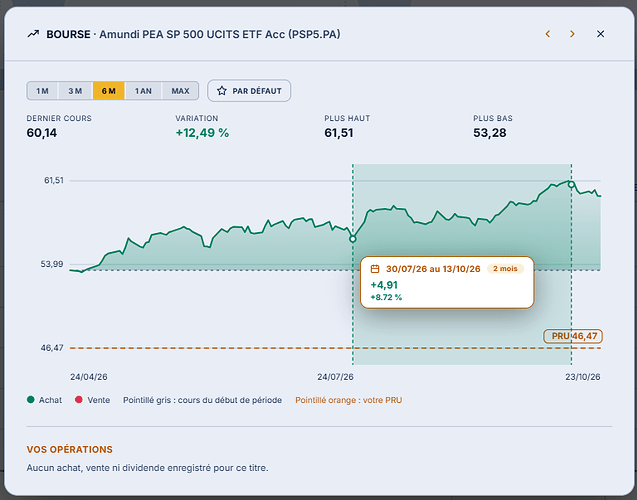
Task: Select the 1 AN period
Action: [x=143, y=91]
